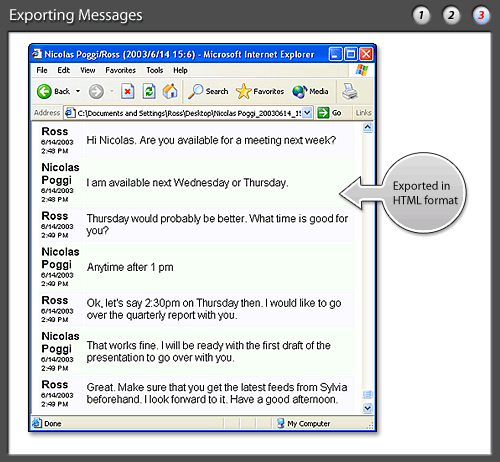Close the Internet Explorer window
The width and height of the screenshot is (500, 462).
(366, 54)
